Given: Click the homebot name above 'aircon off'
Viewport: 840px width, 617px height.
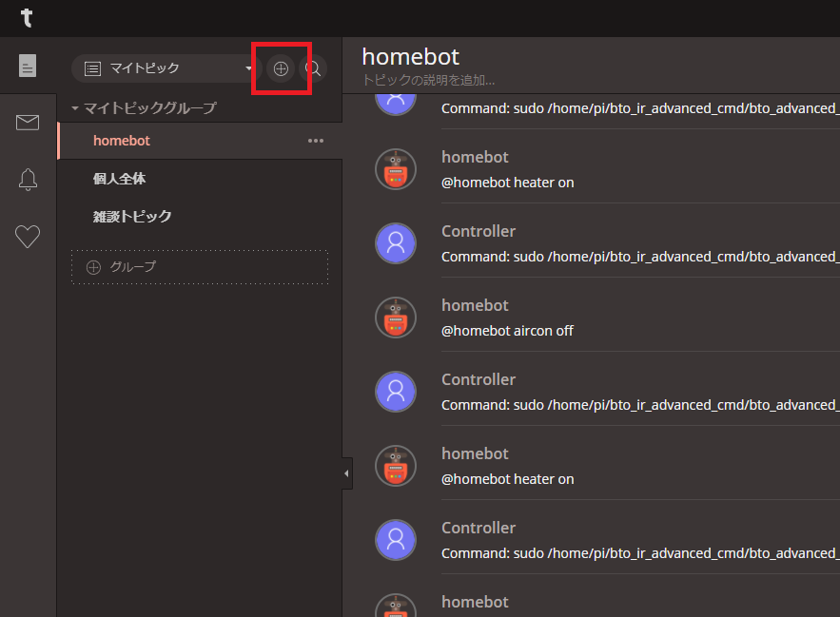Looking at the screenshot, I should pos(475,305).
